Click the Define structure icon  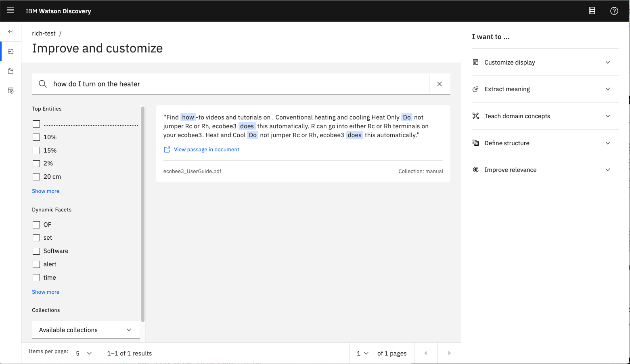tap(476, 143)
